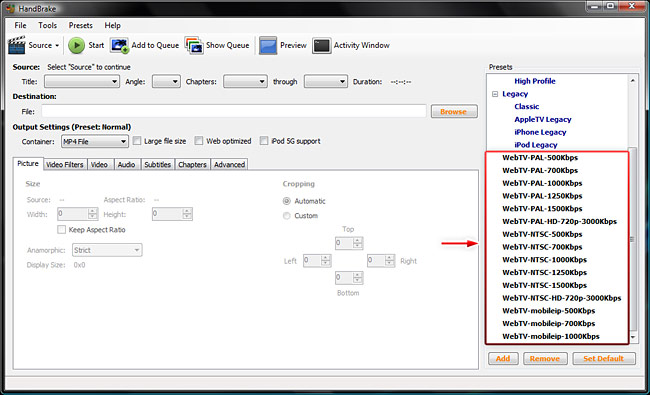Switch to the Chapters tab
Screen dimensions: 650x395
[192, 165]
